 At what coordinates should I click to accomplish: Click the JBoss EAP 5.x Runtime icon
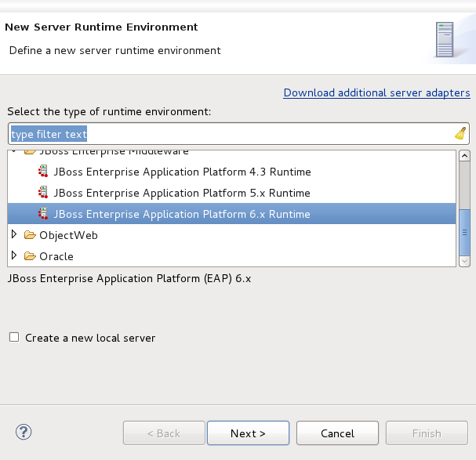point(43,193)
